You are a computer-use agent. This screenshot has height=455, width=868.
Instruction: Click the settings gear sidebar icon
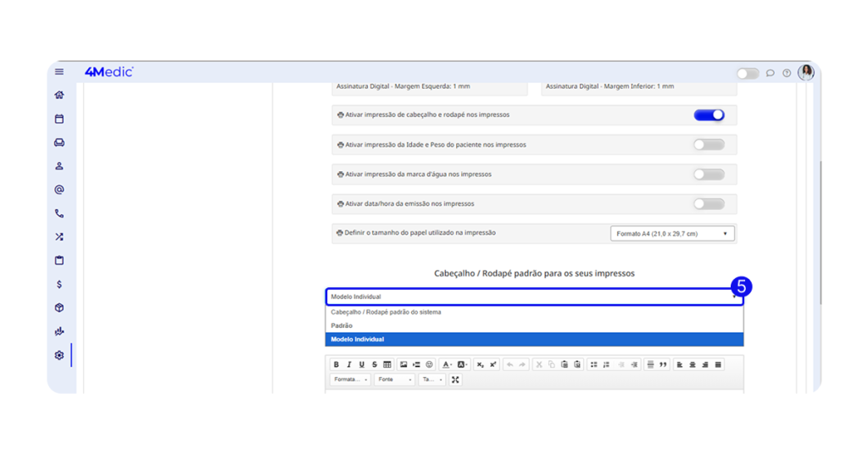(x=59, y=356)
